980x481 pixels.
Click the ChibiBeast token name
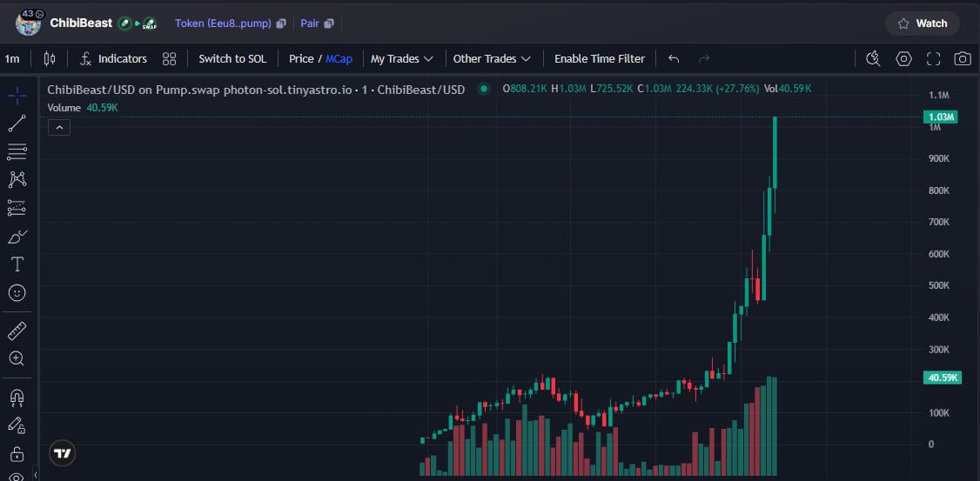tap(81, 23)
